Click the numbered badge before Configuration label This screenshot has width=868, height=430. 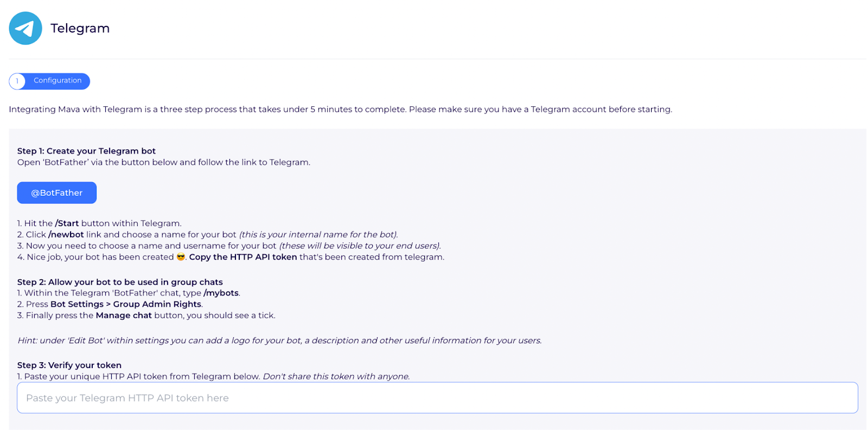point(17,81)
